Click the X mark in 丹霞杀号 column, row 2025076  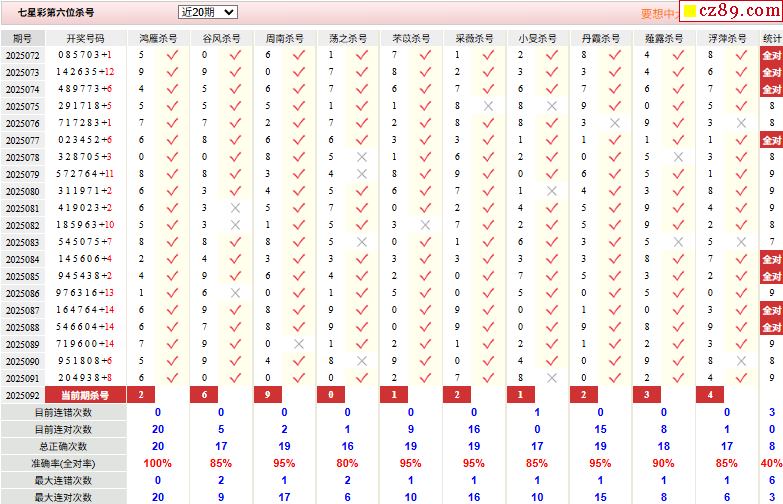pos(615,123)
